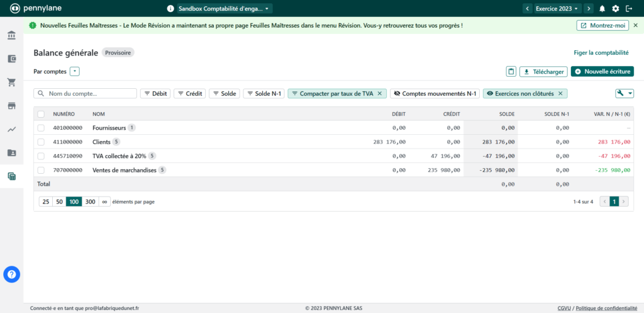Toggle checkbox for Ventes de marchandises

tap(41, 170)
